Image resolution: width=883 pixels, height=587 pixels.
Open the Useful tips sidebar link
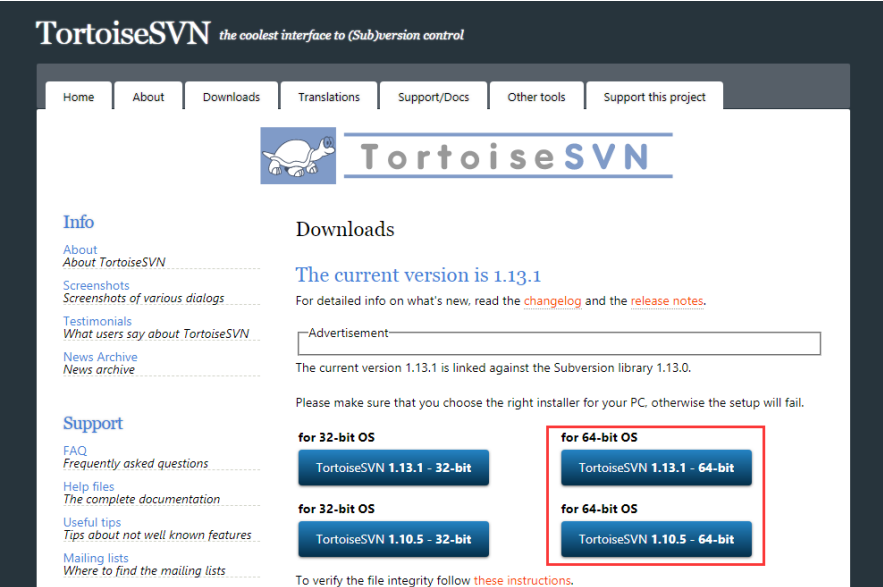pos(92,522)
